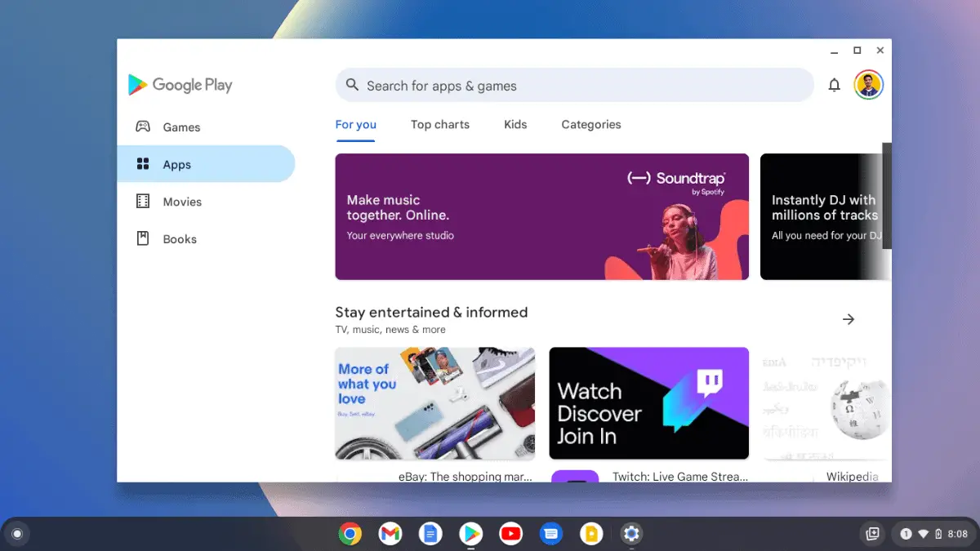Switch to the Categories tab
Screen dimensions: 980x551
[591, 125]
